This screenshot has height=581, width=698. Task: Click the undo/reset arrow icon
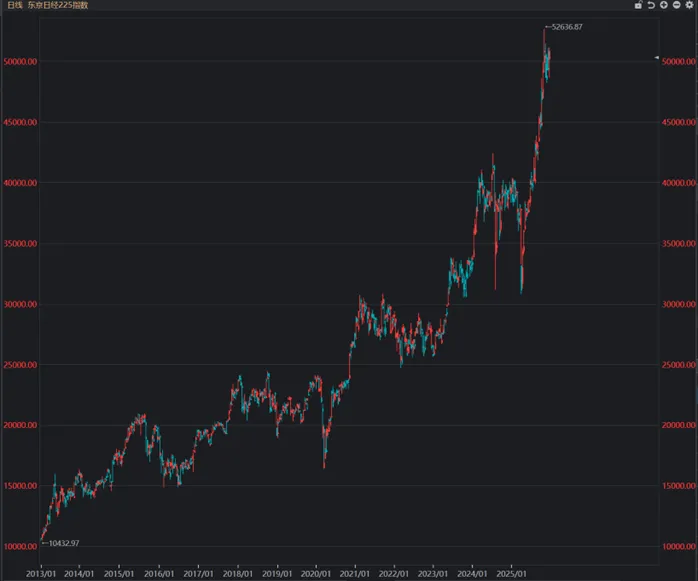pyautogui.click(x=651, y=5)
